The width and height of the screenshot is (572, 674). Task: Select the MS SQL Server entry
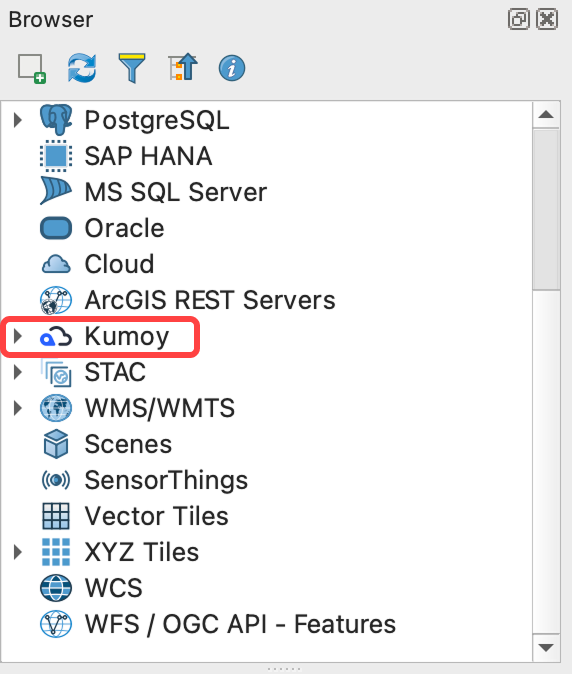pyautogui.click(x=176, y=192)
